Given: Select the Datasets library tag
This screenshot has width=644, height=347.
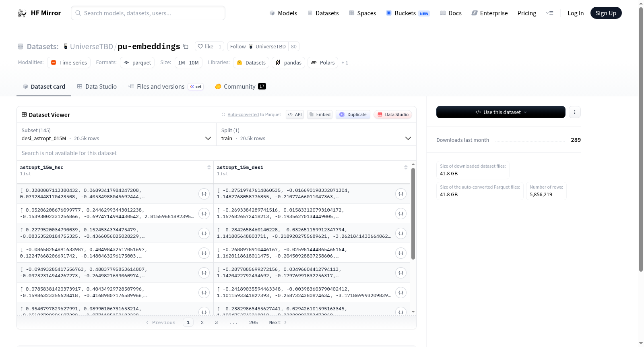Looking at the screenshot, I should (x=251, y=62).
